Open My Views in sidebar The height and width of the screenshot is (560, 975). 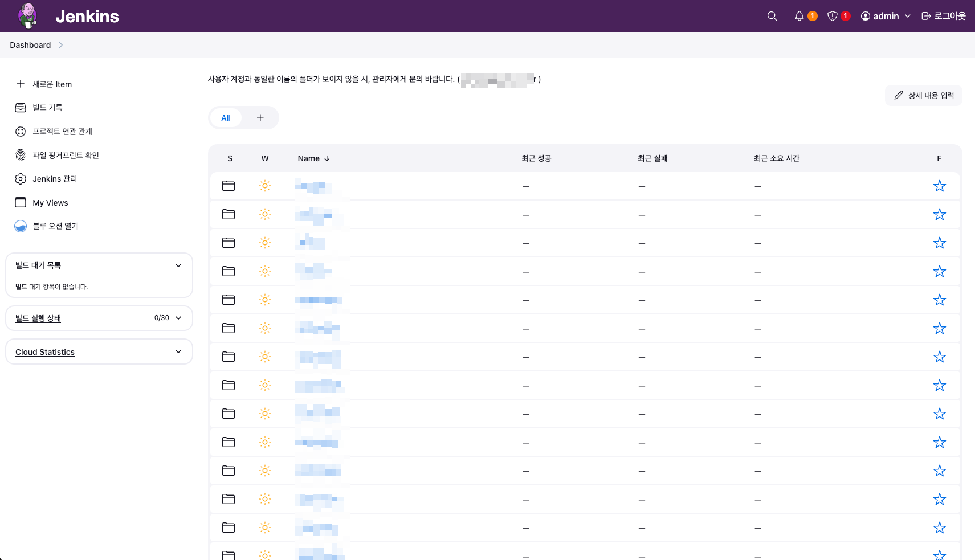(42, 203)
